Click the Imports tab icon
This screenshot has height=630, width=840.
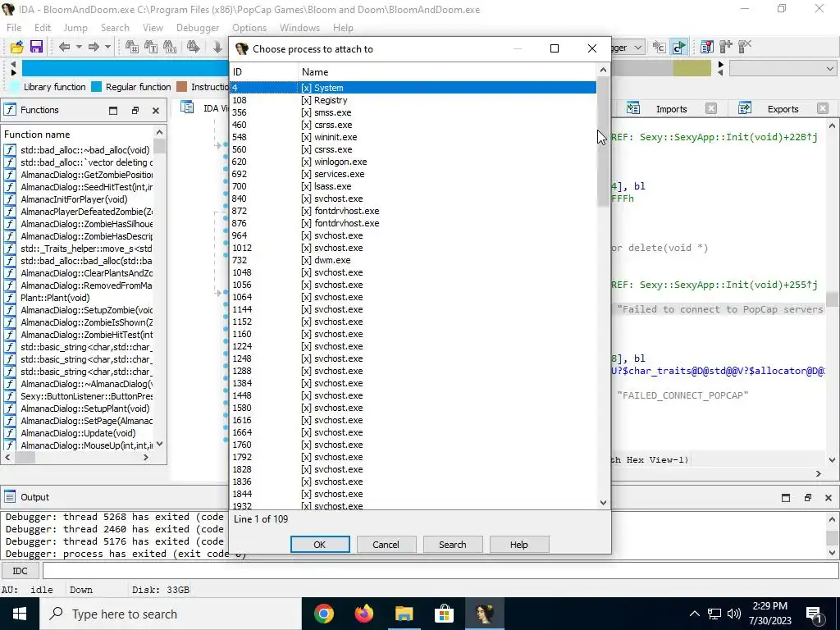(633, 108)
